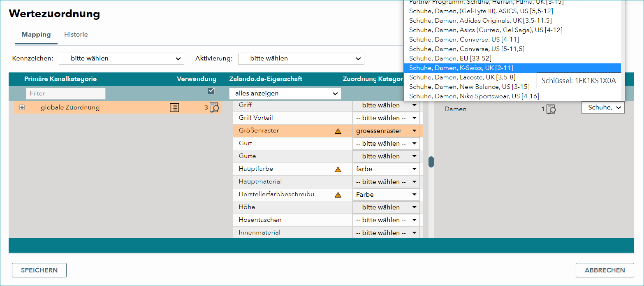Open the Damen row 'Schuhe,' dropdown
Viewport: 644px width, 286px height.
click(x=603, y=108)
